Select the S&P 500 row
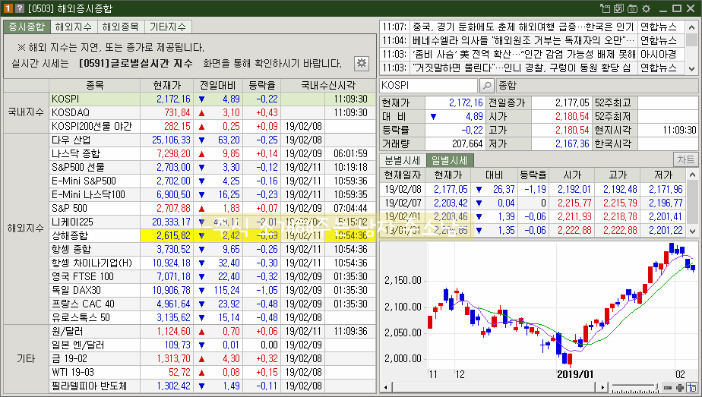Screen dimensions: 702x397 pos(212,208)
